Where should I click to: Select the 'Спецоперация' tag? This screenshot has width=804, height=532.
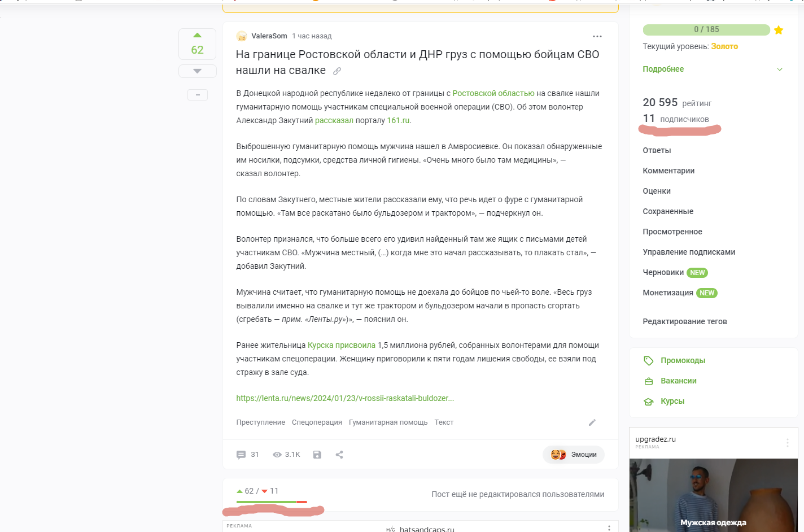pos(317,422)
